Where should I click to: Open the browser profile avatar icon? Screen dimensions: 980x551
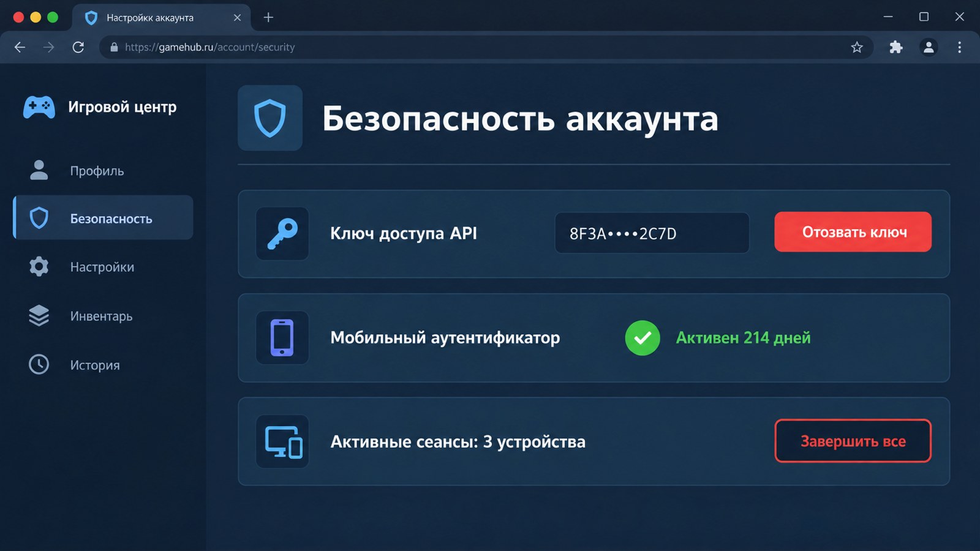pyautogui.click(x=929, y=47)
